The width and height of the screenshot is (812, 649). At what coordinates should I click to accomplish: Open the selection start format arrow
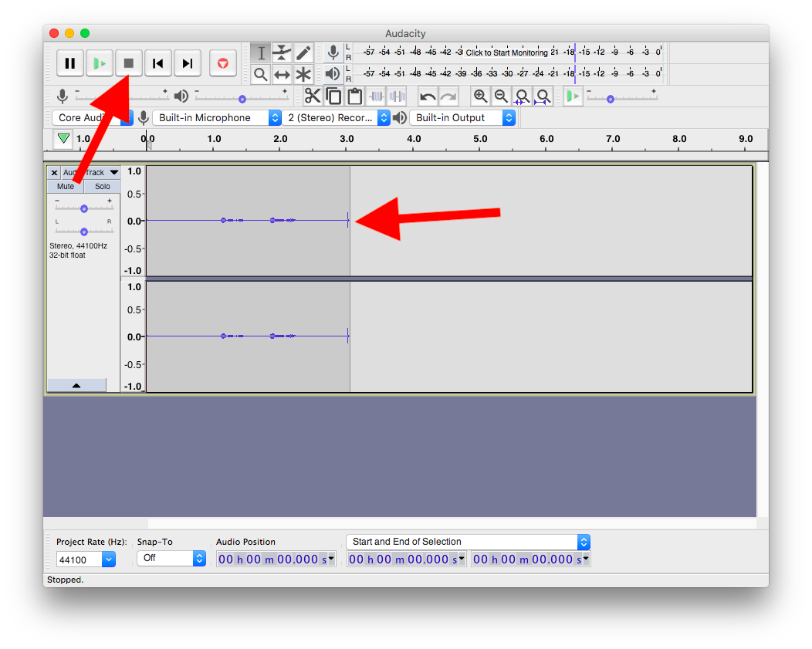click(x=462, y=559)
